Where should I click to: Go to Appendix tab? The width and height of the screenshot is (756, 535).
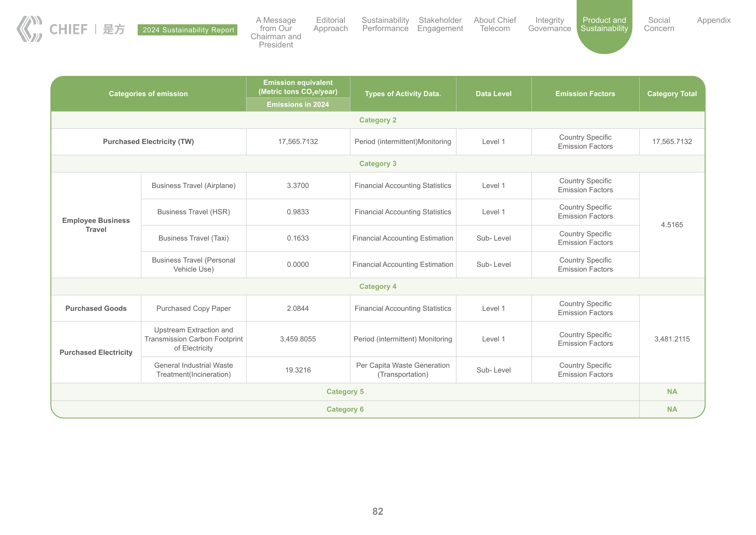click(x=714, y=20)
